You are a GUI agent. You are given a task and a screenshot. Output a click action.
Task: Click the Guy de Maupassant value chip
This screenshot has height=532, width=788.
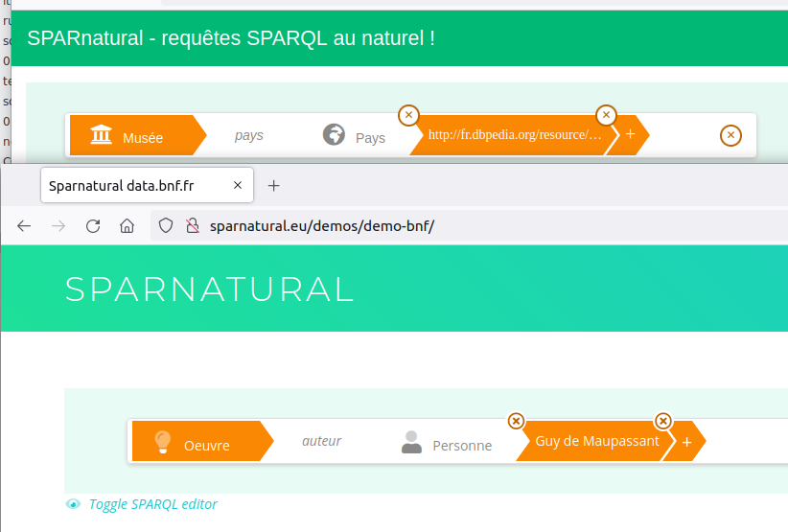tap(597, 441)
